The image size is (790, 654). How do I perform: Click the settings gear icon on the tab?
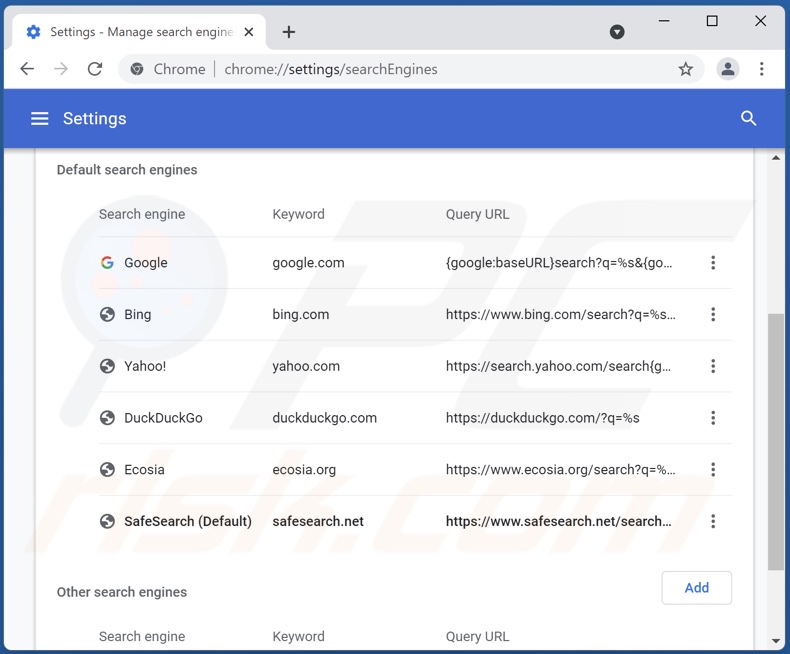click(x=33, y=32)
